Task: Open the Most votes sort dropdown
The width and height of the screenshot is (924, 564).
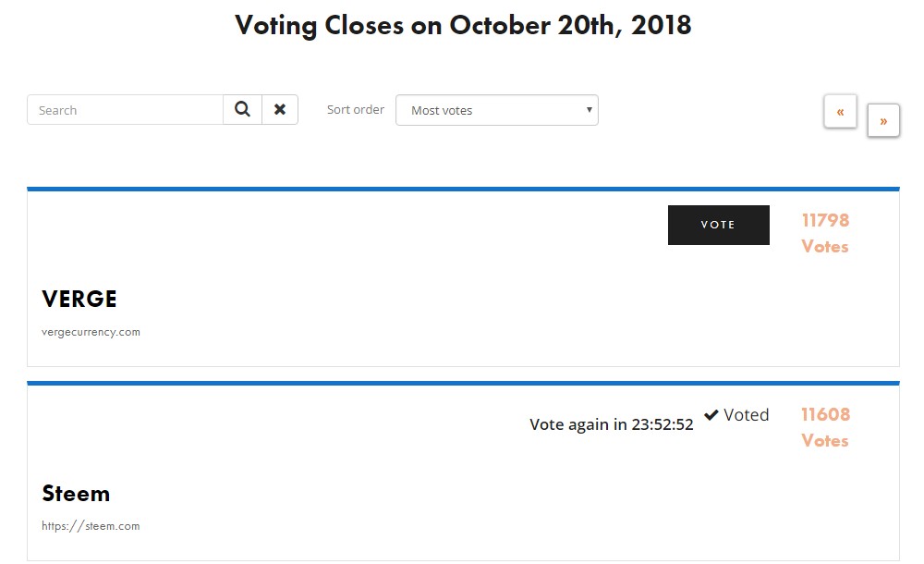Action: [x=497, y=110]
